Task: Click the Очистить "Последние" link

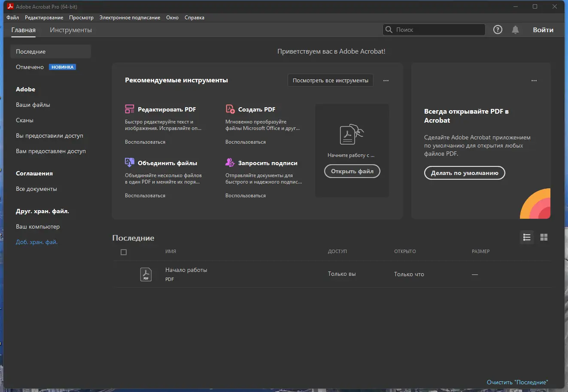Action: coord(517,382)
